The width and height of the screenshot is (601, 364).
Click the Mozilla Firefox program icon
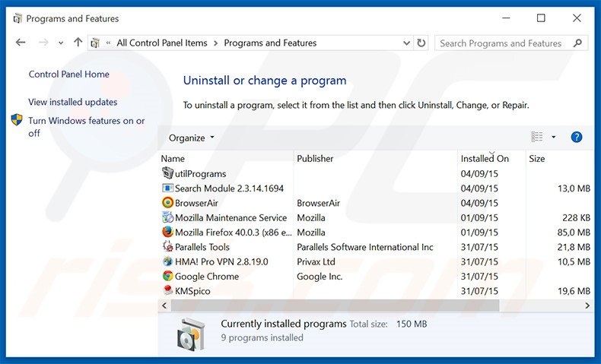click(167, 232)
